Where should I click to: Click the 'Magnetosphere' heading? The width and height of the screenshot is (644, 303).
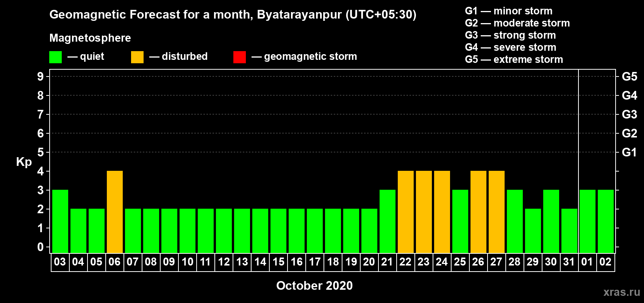click(x=90, y=38)
